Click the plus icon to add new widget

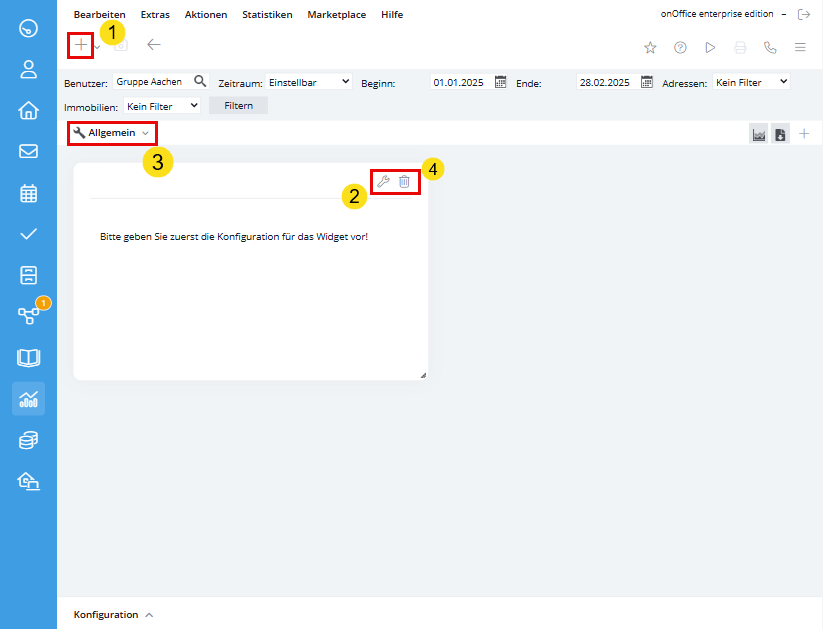81,45
